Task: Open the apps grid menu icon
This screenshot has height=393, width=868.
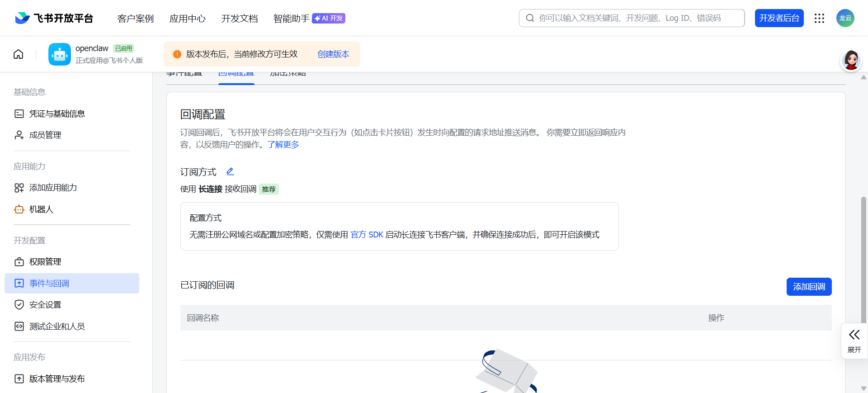Action: tap(819, 18)
